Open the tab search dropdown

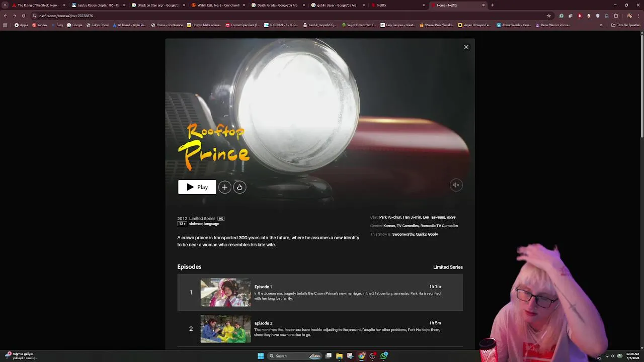[5, 5]
